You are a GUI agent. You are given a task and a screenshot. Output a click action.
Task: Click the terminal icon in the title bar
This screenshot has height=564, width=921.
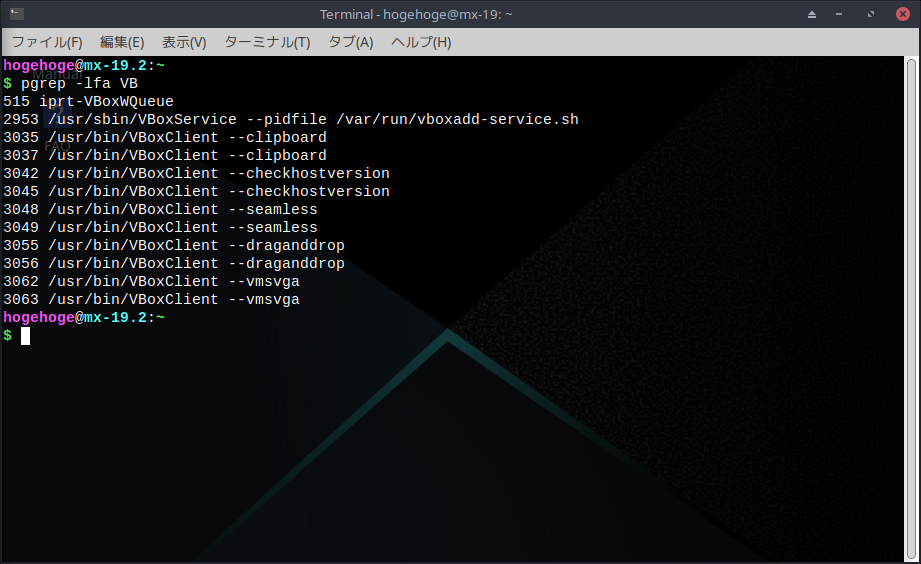coord(17,14)
